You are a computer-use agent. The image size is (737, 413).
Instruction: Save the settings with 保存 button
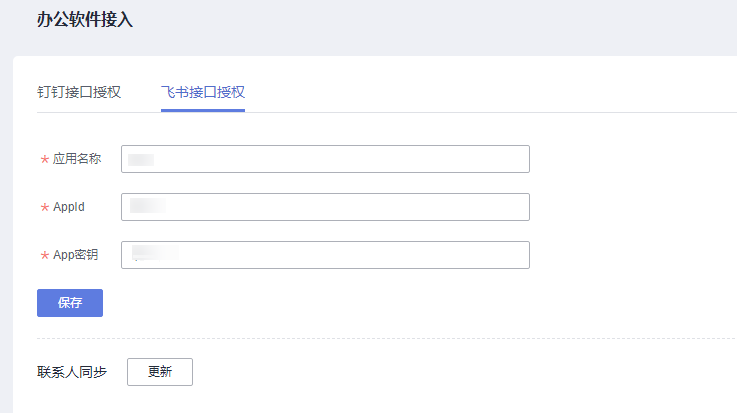(70, 303)
